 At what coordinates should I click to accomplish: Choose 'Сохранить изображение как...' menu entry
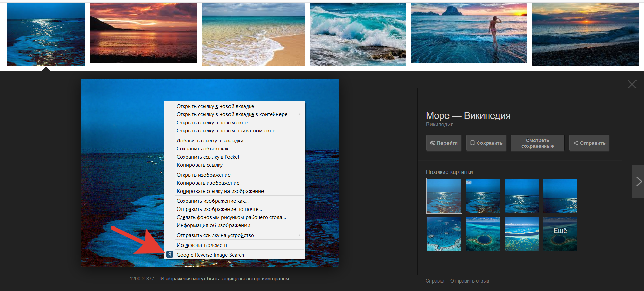coord(213,201)
